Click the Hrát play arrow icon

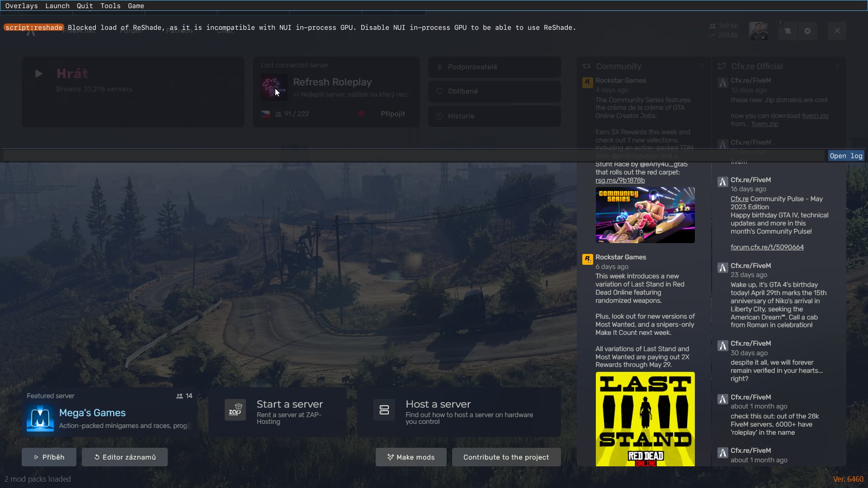[x=39, y=74]
